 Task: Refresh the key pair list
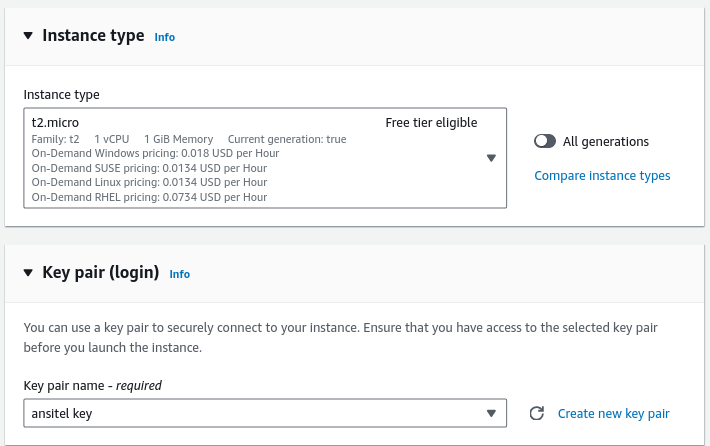coord(536,413)
